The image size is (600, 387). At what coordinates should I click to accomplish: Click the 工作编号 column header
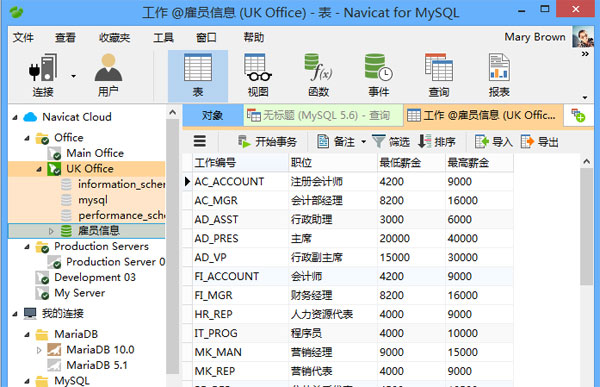coord(240,163)
